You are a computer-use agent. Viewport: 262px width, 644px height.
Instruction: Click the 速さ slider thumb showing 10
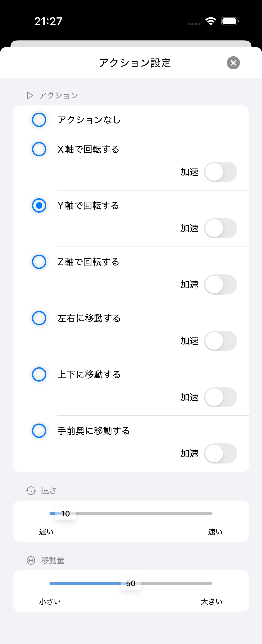click(x=65, y=514)
